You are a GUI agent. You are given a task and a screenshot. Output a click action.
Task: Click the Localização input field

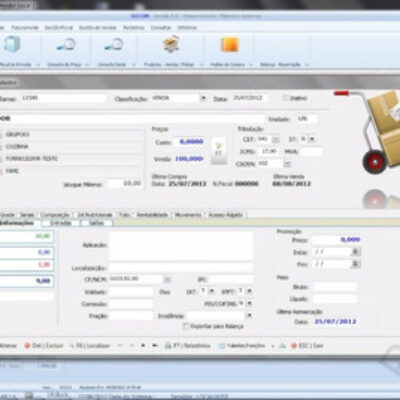tap(181, 268)
